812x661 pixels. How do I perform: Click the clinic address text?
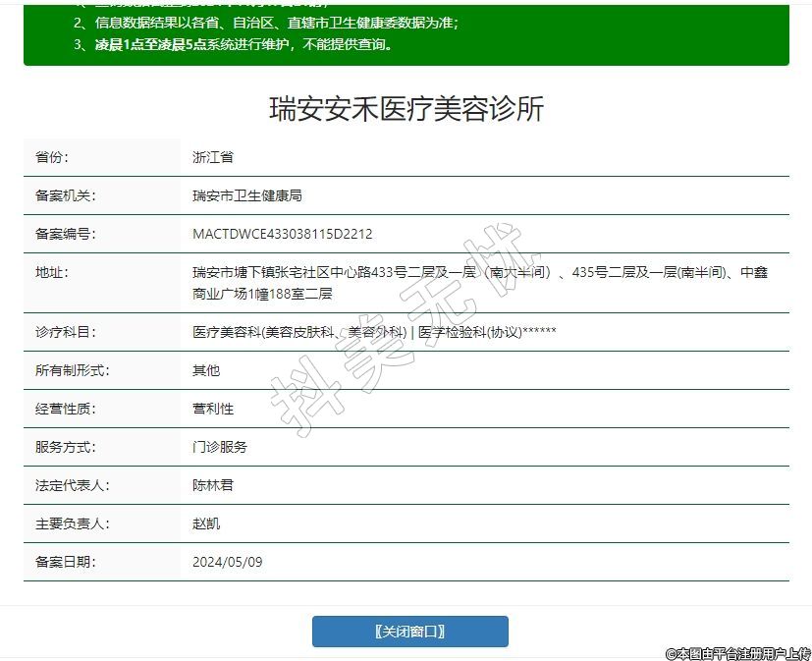click(479, 282)
